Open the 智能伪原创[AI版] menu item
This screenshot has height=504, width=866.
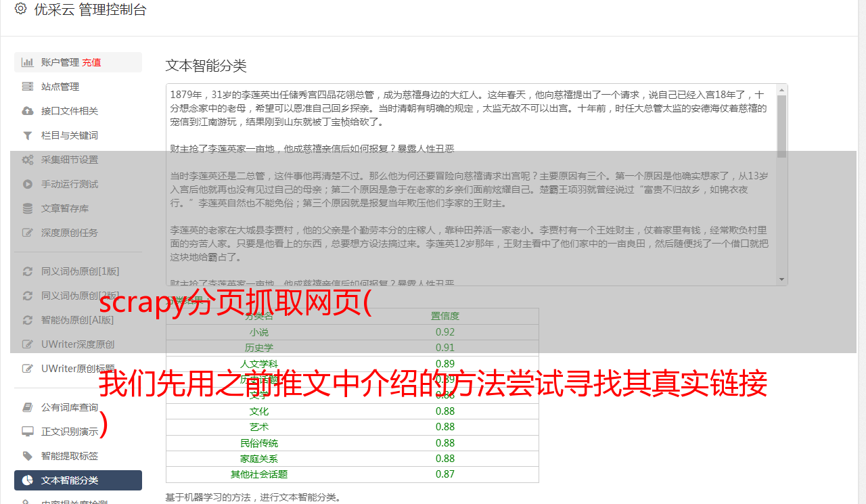coord(77,320)
